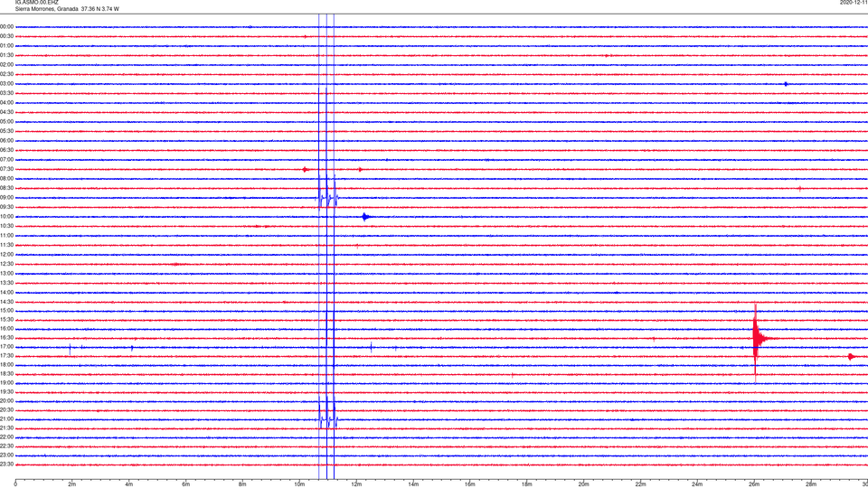Select the 03:00 trace time label

[6, 83]
